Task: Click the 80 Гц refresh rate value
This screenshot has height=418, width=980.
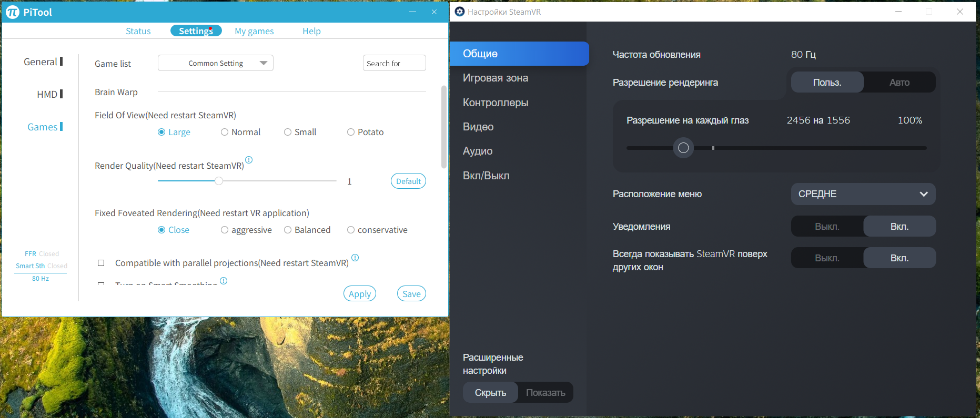Action: point(803,54)
